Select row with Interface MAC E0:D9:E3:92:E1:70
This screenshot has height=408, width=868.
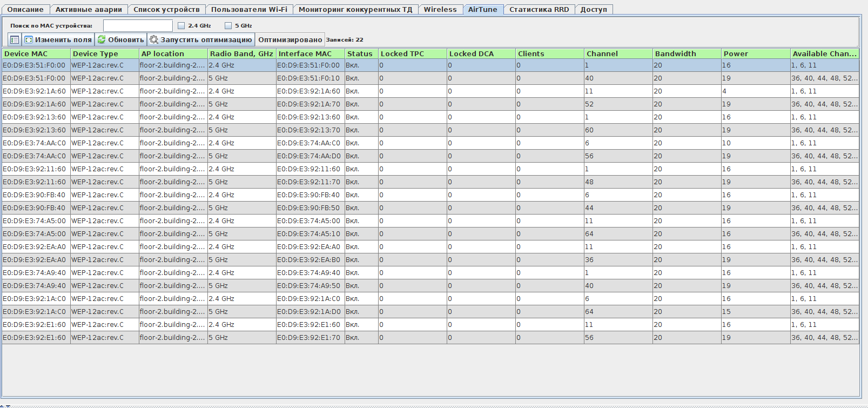[309, 338]
